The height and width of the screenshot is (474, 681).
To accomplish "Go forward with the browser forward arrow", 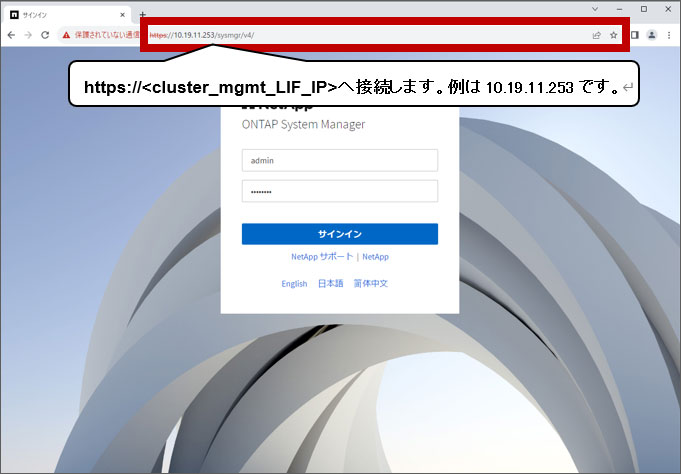I will [x=28, y=35].
